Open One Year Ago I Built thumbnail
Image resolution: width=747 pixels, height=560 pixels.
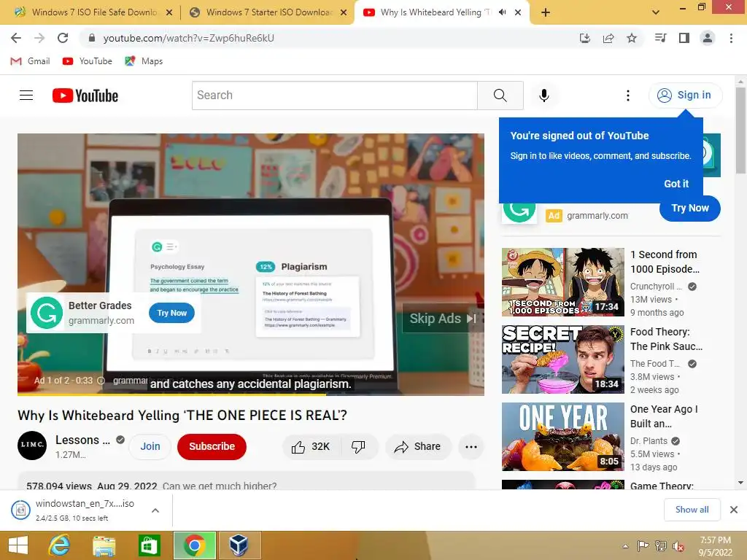point(562,437)
